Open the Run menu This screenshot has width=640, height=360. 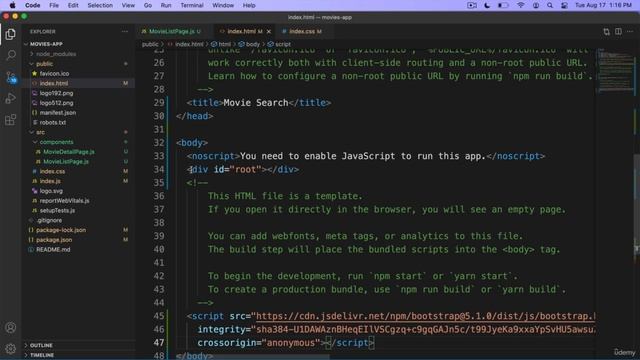pos(166,5)
